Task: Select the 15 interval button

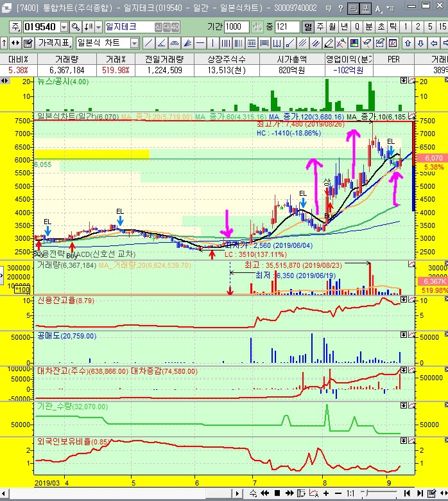Action: [x=442, y=27]
